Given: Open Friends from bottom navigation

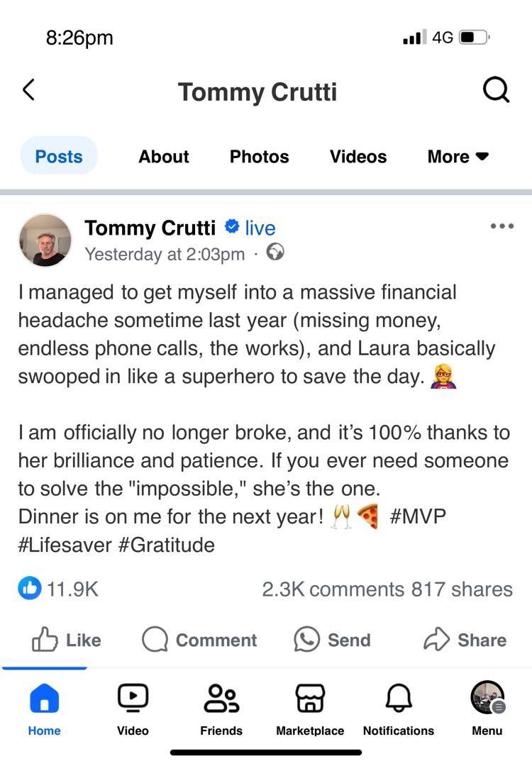Looking at the screenshot, I should [x=221, y=707].
